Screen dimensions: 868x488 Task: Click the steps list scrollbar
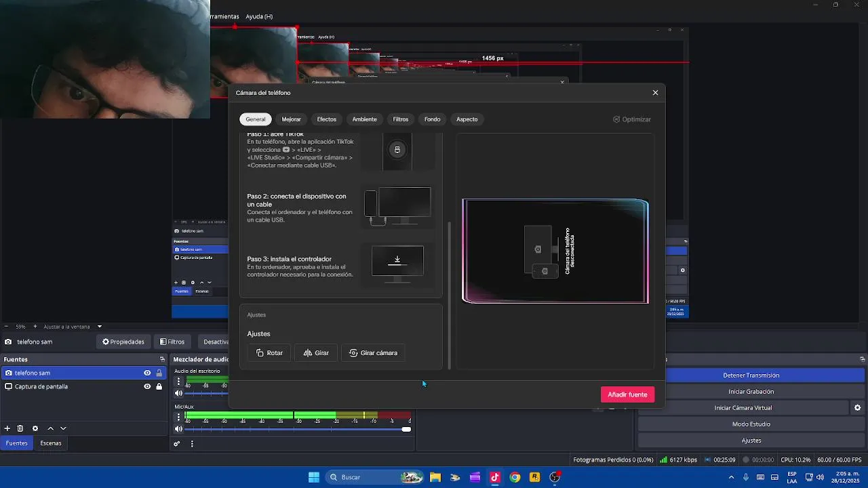click(x=449, y=295)
